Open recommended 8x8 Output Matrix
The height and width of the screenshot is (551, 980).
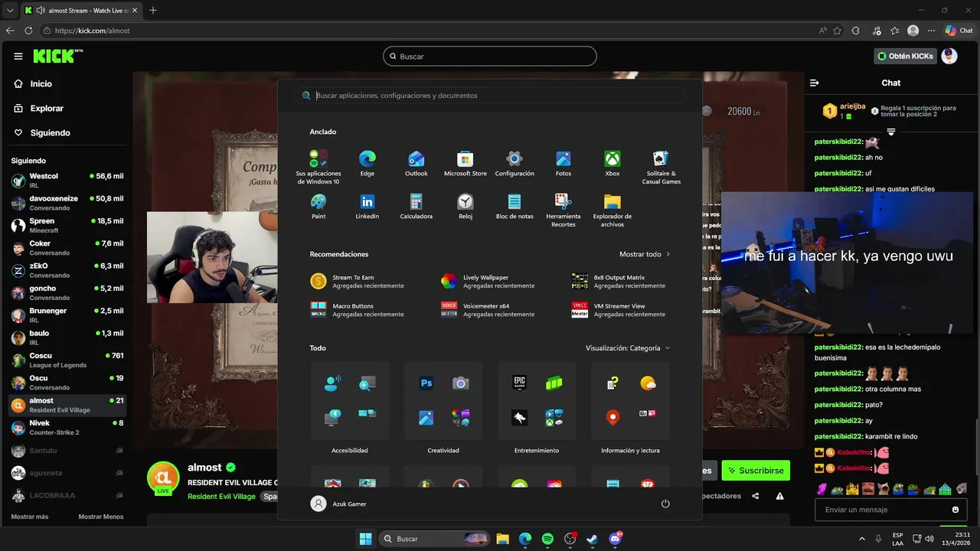[x=619, y=281]
